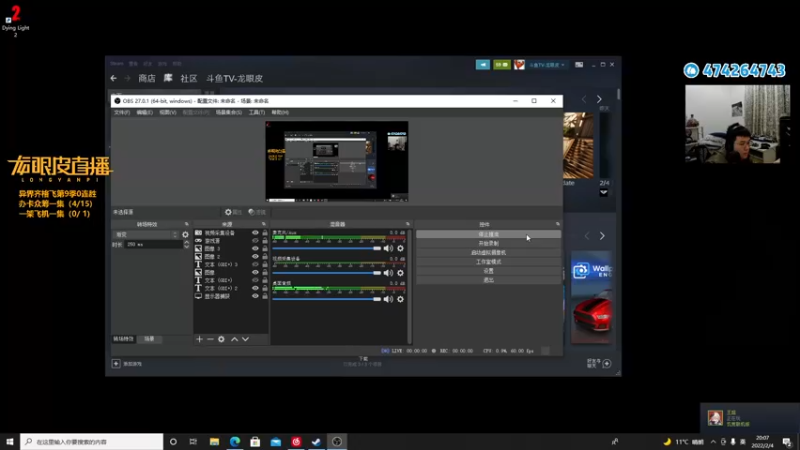Remove selected source with minus icon
The height and width of the screenshot is (450, 800).
210,339
